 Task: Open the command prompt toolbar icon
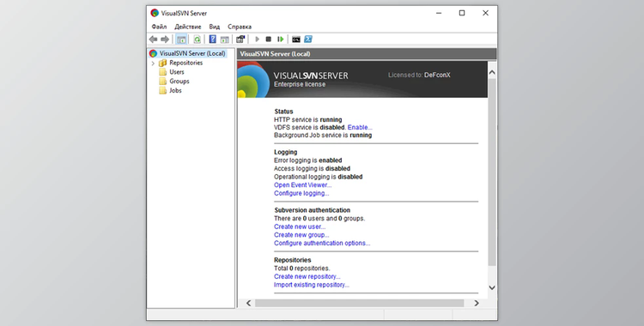pyautogui.click(x=295, y=39)
